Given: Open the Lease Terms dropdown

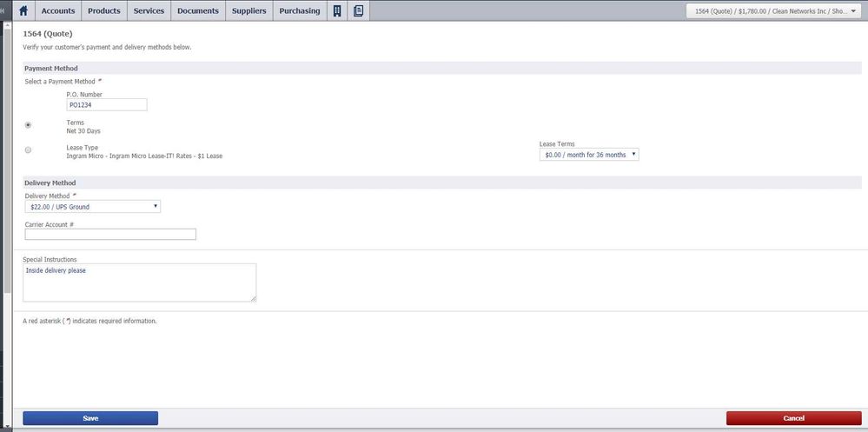Looking at the screenshot, I should coord(589,155).
